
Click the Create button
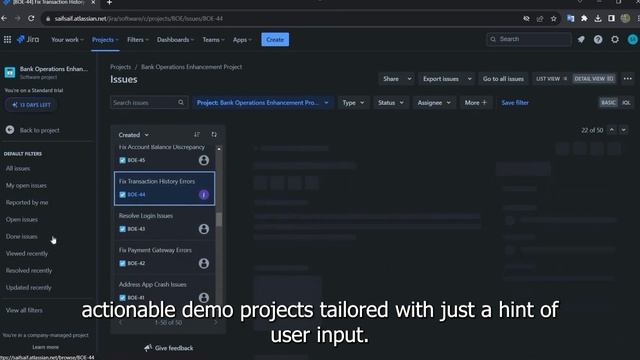(x=275, y=40)
